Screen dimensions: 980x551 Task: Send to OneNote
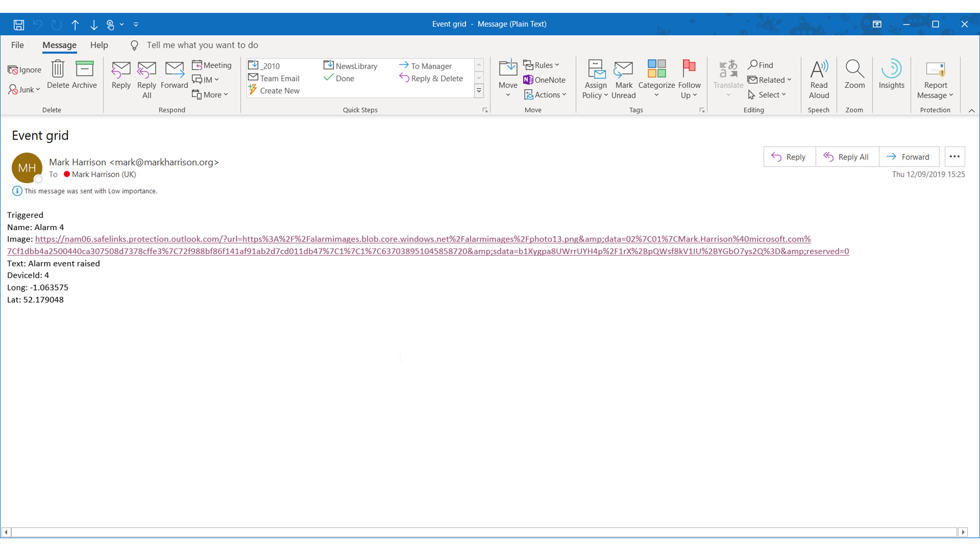(544, 80)
